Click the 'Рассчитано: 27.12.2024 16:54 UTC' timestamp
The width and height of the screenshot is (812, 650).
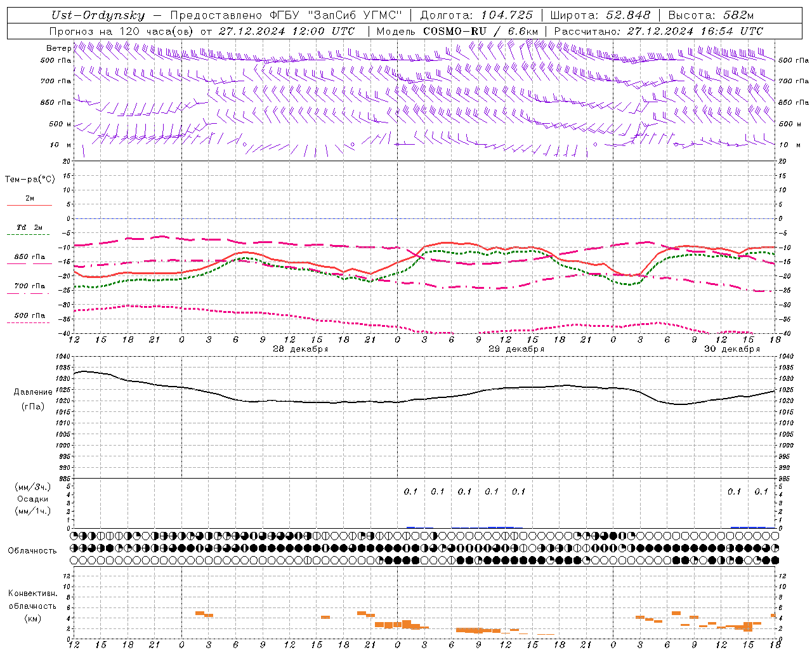pos(658,31)
